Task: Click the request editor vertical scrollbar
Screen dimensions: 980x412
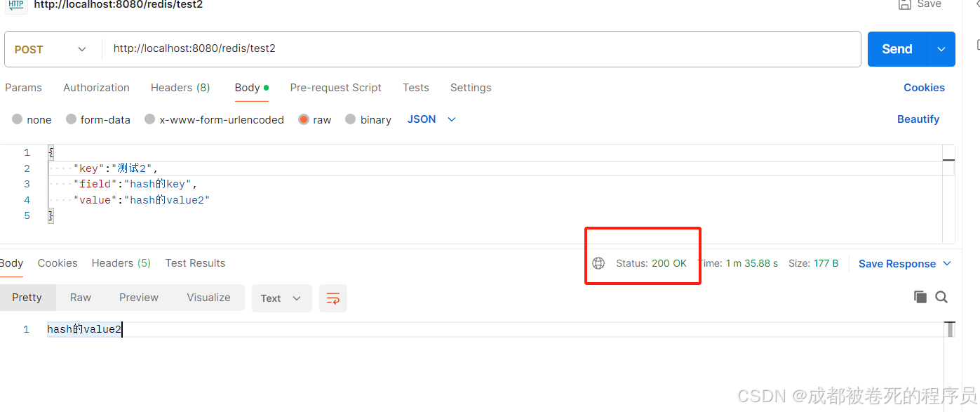Action: click(948, 194)
